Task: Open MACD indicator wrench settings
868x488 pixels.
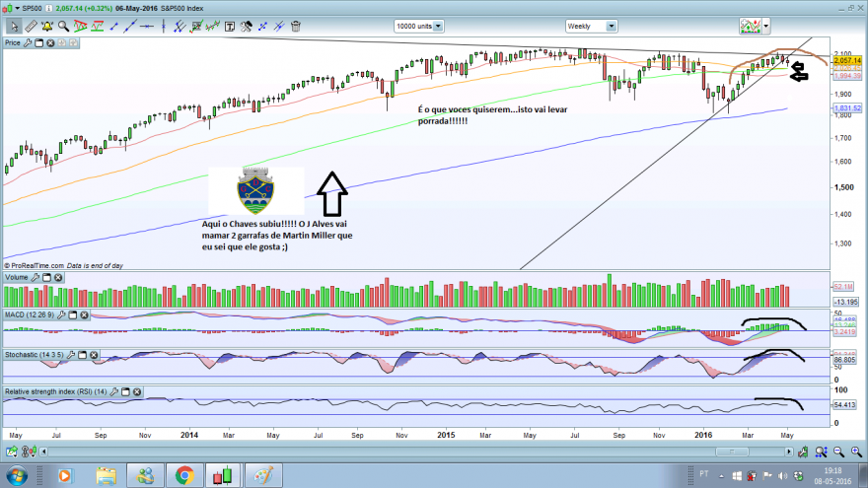Action: tap(61, 314)
